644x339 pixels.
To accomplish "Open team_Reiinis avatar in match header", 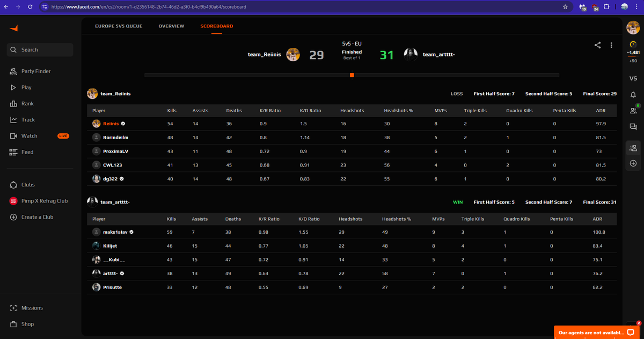I will coord(293,54).
